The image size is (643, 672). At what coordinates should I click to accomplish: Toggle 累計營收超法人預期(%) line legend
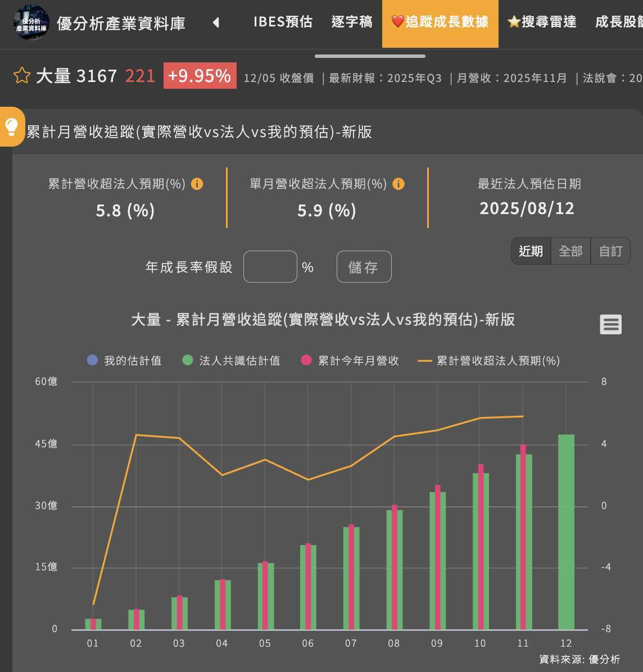click(490, 361)
